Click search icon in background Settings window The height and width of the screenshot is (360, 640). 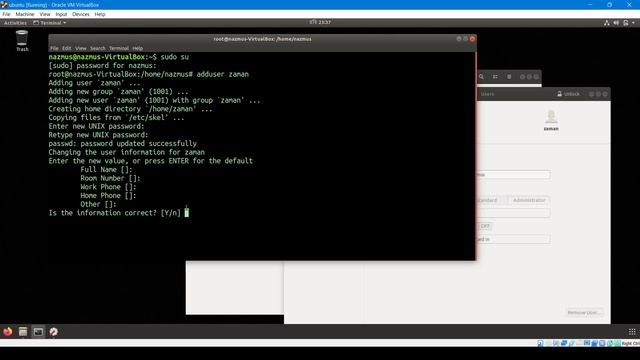(x=481, y=76)
